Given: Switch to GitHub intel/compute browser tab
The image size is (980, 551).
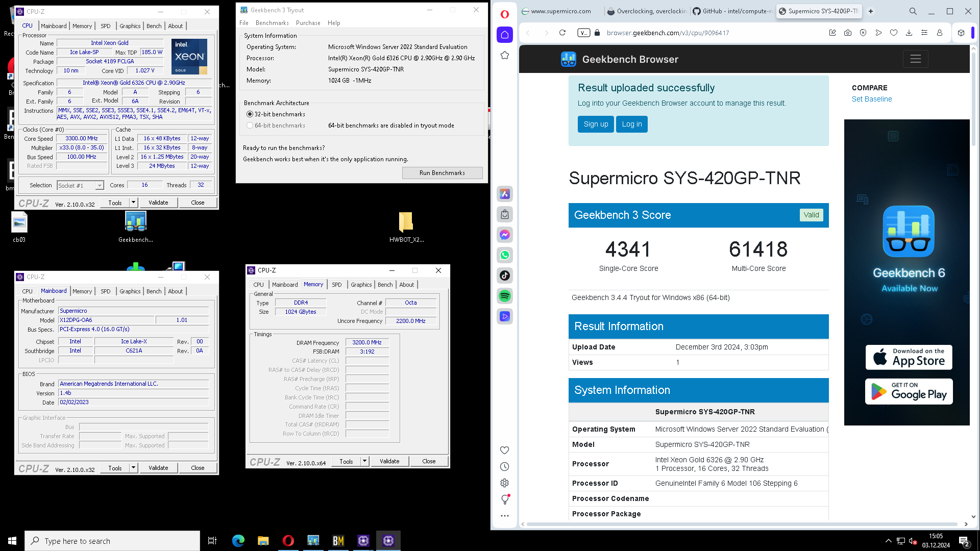Looking at the screenshot, I should click(x=732, y=11).
